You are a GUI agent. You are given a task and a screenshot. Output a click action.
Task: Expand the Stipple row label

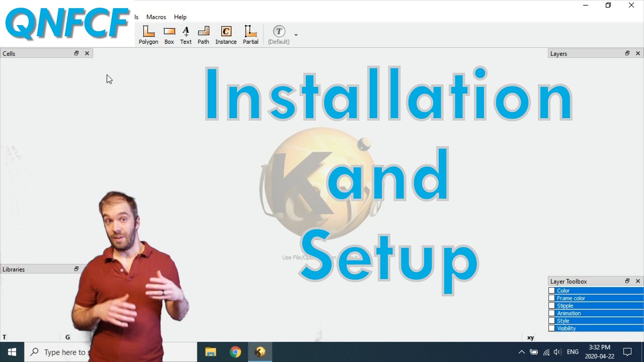coord(565,306)
